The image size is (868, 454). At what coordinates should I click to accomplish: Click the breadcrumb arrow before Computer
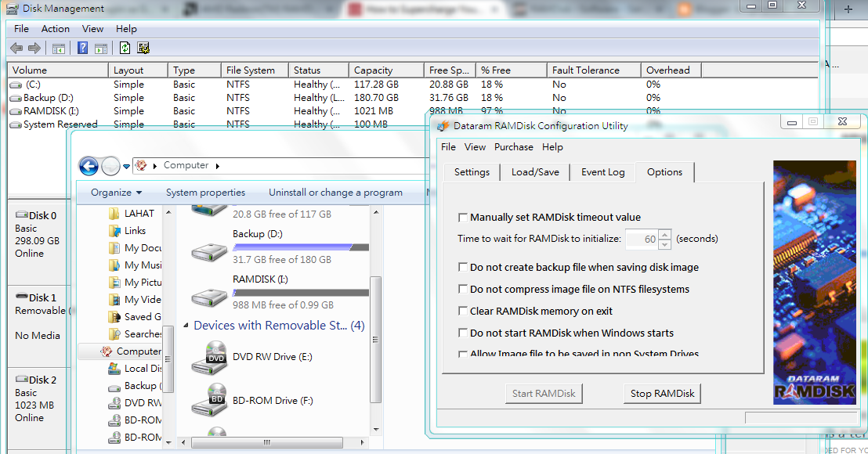(x=155, y=166)
